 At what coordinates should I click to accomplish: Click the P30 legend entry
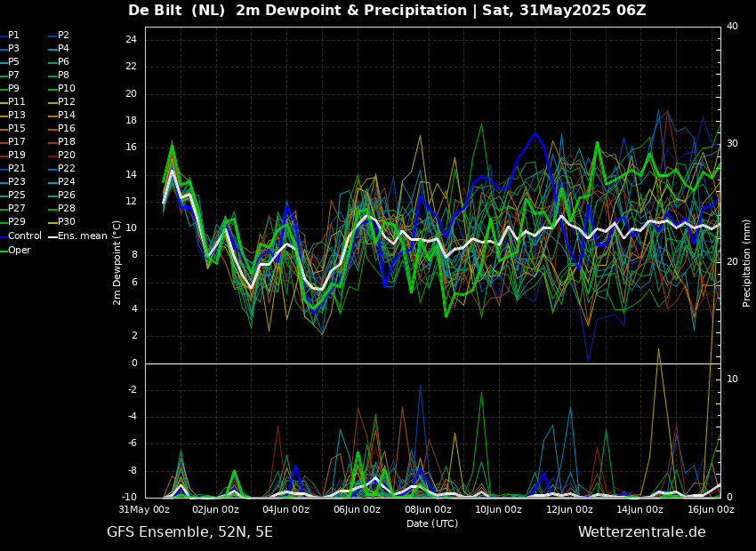coord(62,221)
